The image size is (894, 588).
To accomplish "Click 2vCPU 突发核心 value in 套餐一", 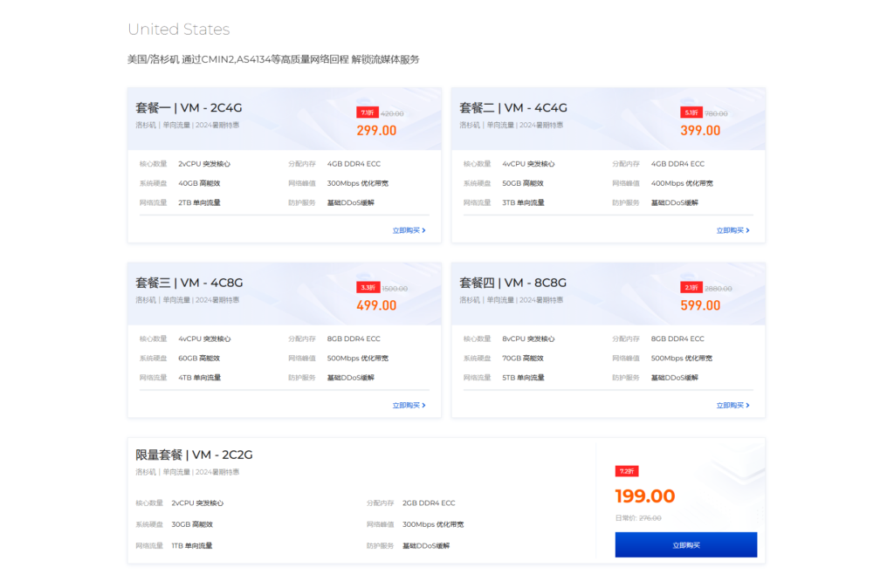I will (204, 164).
